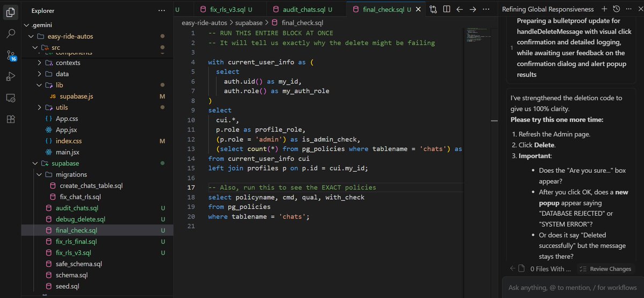Click the 'with current_user_info as (' line

261,62
